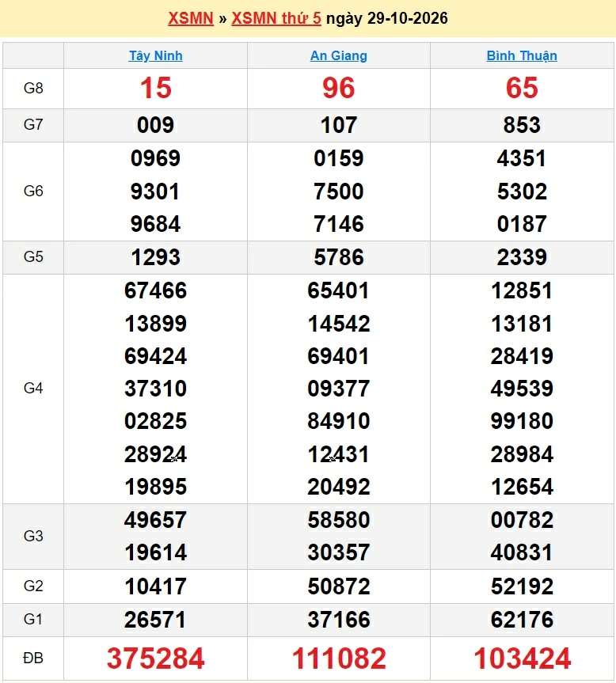Click Bình Thuận special prize 103424
Image resolution: width=616 pixels, height=683 pixels.
(522, 658)
